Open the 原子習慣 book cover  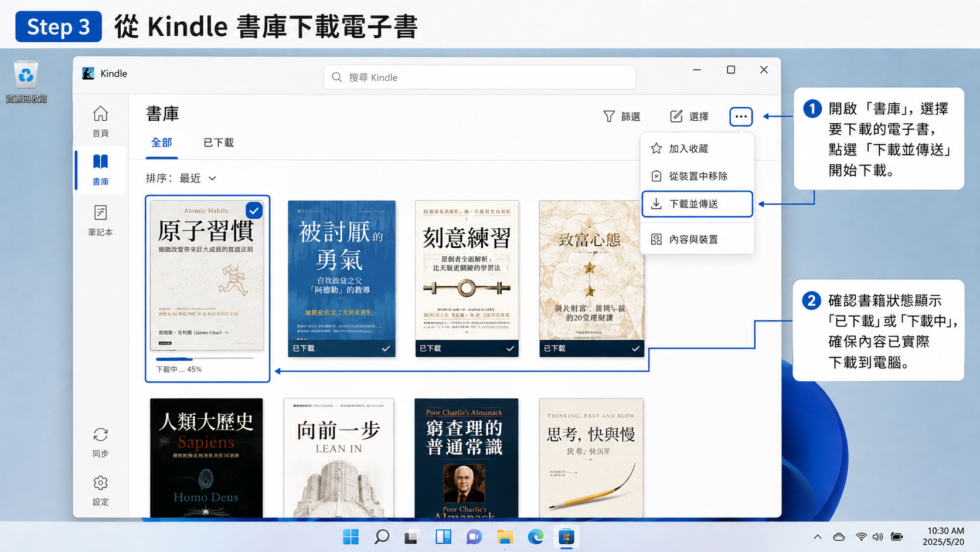coord(206,275)
